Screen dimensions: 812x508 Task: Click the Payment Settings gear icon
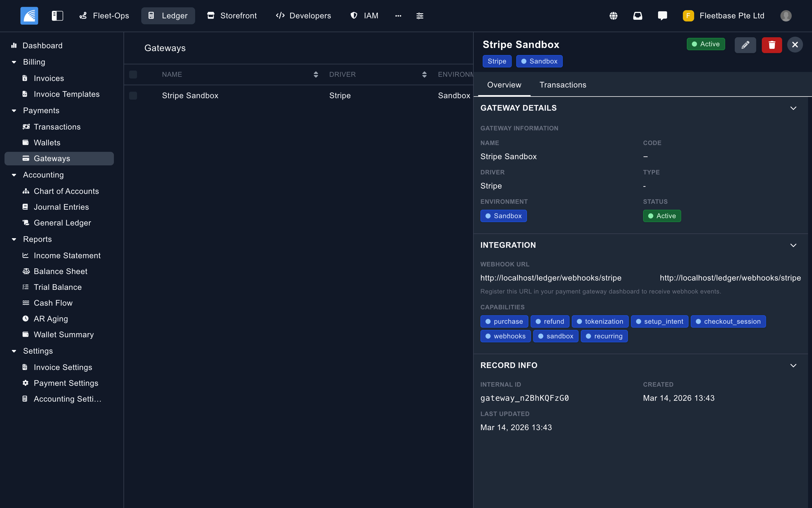point(25,383)
